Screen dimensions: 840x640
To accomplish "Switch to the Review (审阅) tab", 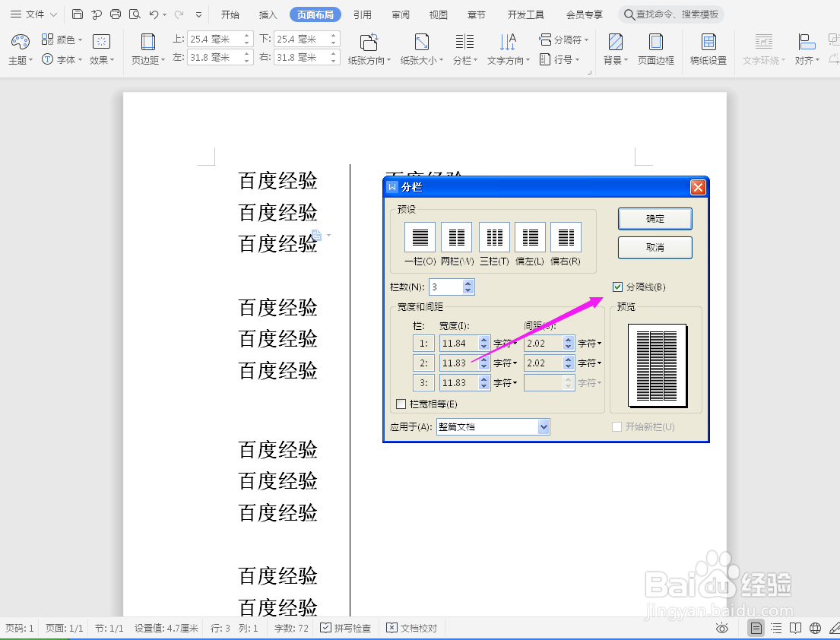I will pyautogui.click(x=400, y=14).
